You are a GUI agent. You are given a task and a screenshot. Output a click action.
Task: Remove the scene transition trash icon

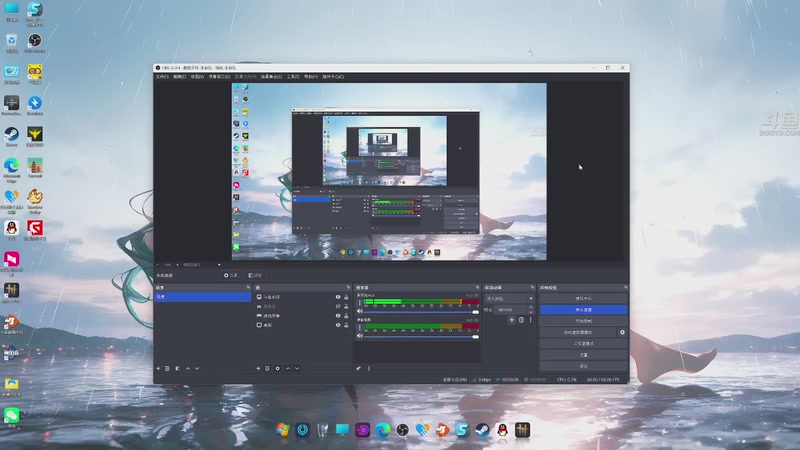(x=521, y=320)
